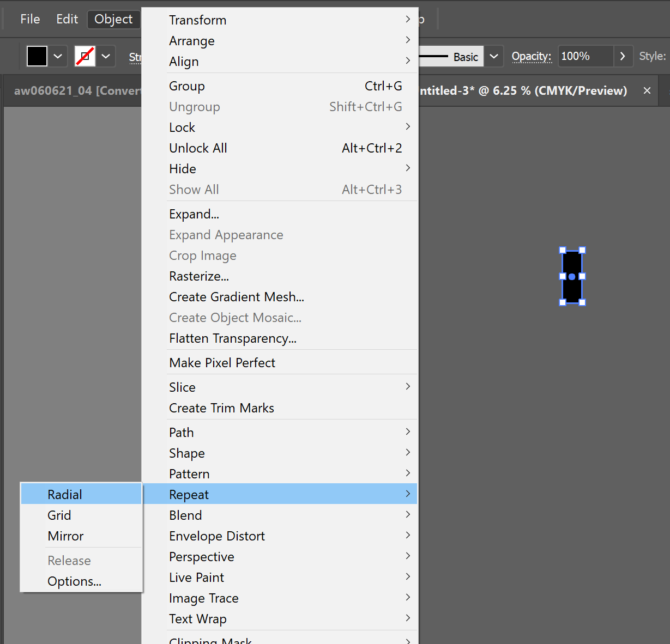Choose Mirror repeat option
This screenshot has width=670, height=644.
tap(65, 536)
